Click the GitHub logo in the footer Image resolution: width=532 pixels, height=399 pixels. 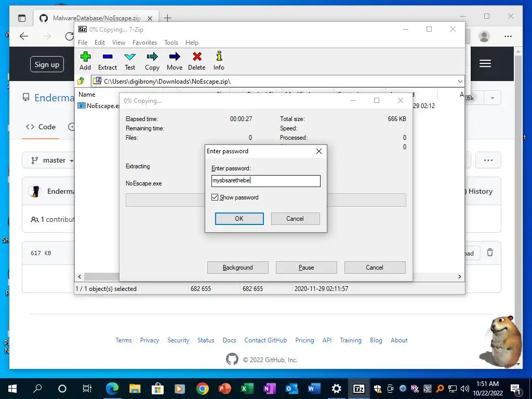point(232,360)
